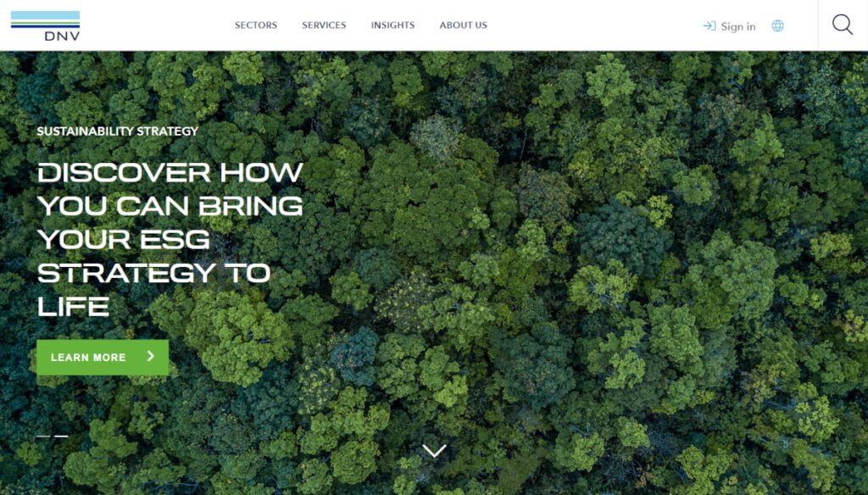The image size is (868, 495).
Task: Click the word LIFE in headline
Action: pos(73,307)
